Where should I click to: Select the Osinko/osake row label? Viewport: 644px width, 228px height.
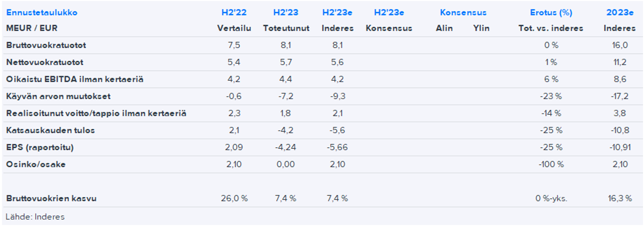pyautogui.click(x=36, y=164)
